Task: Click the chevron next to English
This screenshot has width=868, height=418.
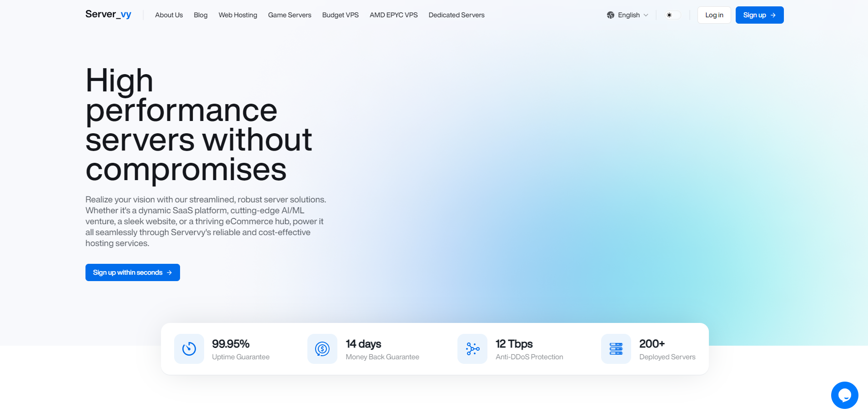Action: [646, 15]
